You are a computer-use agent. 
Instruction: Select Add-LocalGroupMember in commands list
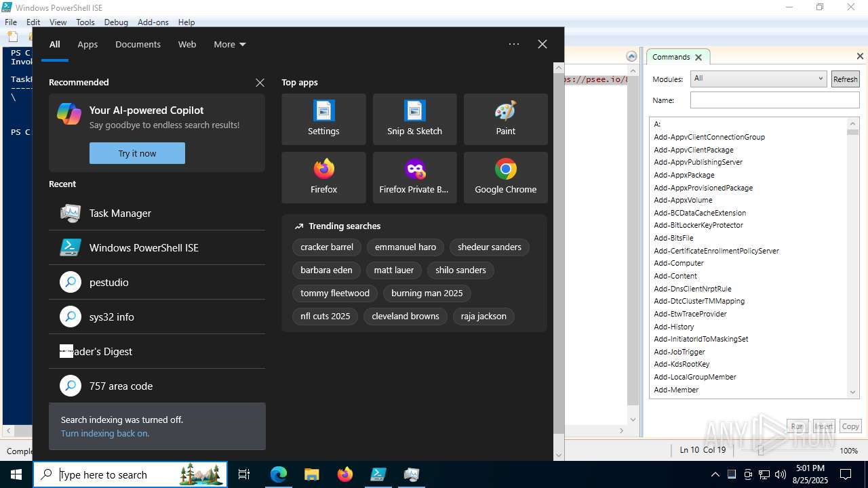[695, 377]
